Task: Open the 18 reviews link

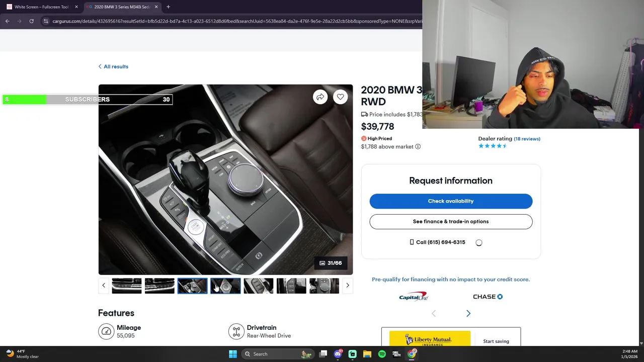Action: click(527, 139)
